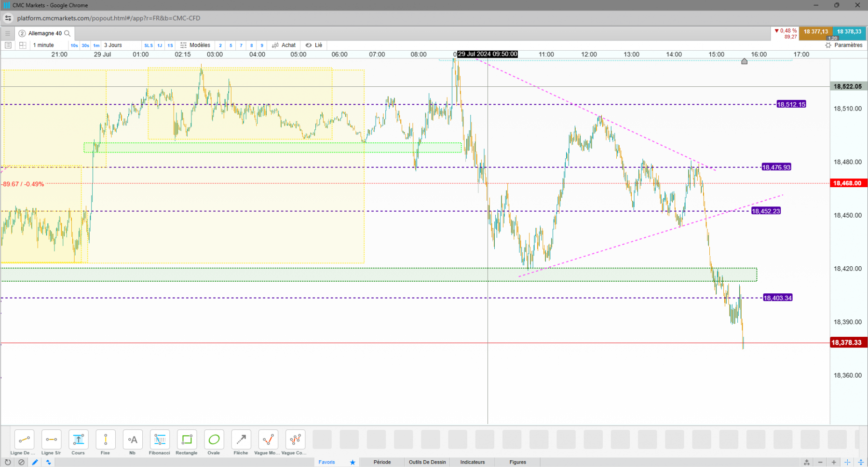Click the 18,403.34 level label
Viewport: 868px width, 467px height.
pos(778,298)
